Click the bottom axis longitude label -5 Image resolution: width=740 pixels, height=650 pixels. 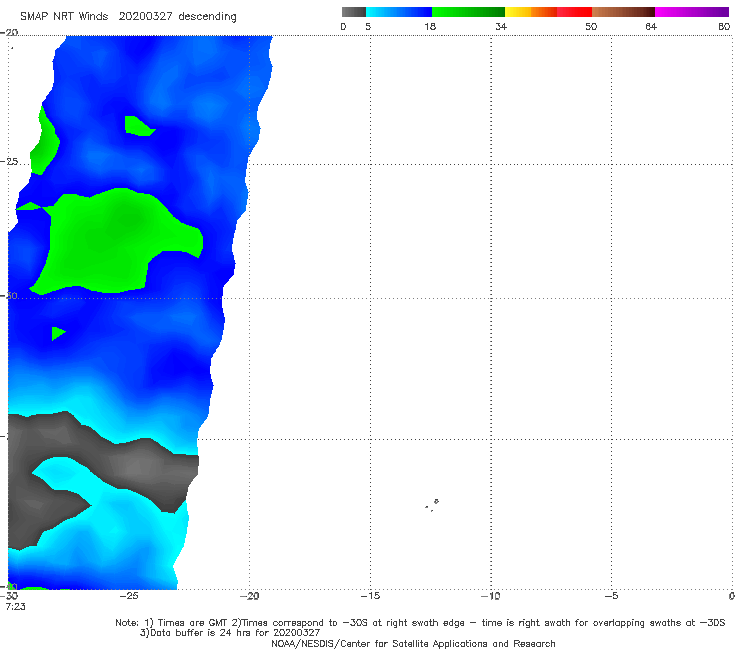click(x=611, y=596)
